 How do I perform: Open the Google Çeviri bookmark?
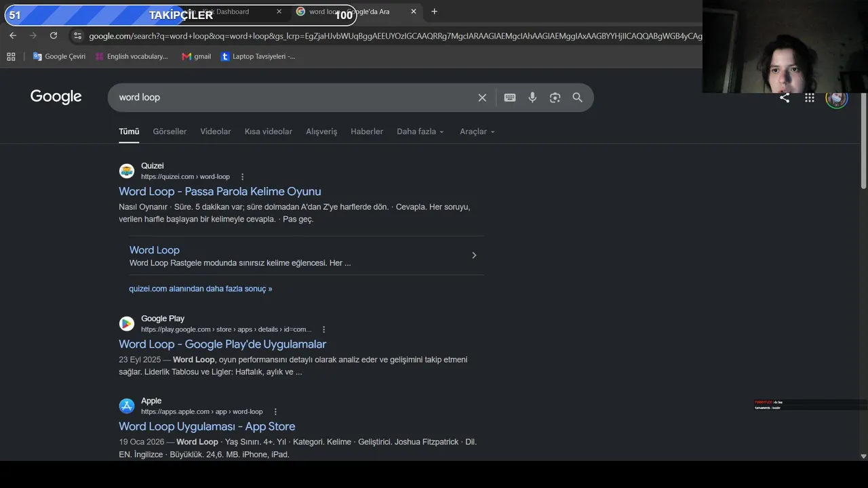pos(59,56)
